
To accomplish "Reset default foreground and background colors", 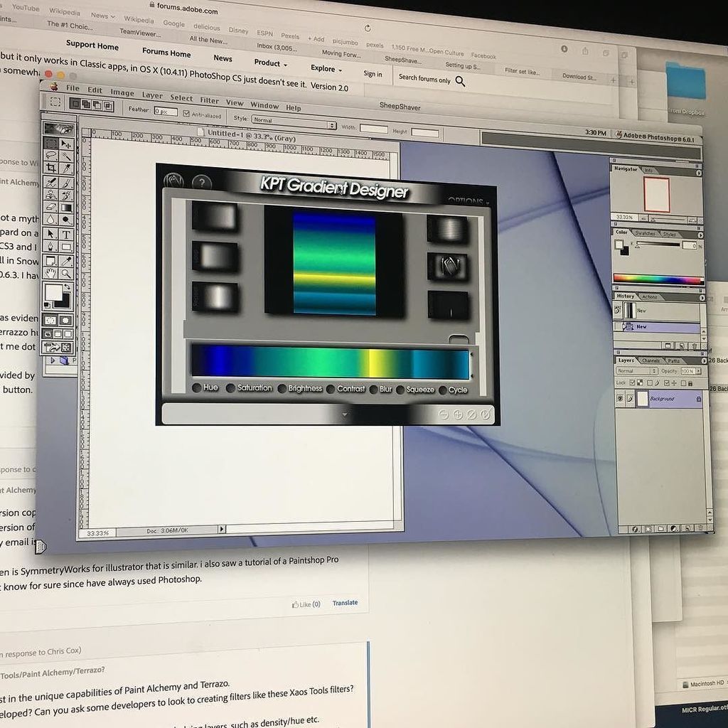I will coord(48,305).
